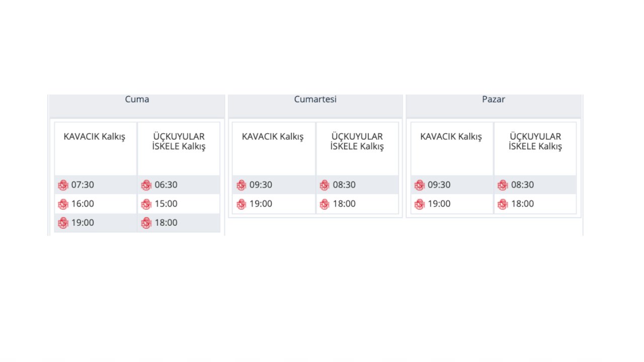Select the Cumartesi day header
644x362 pixels.
pos(315,100)
